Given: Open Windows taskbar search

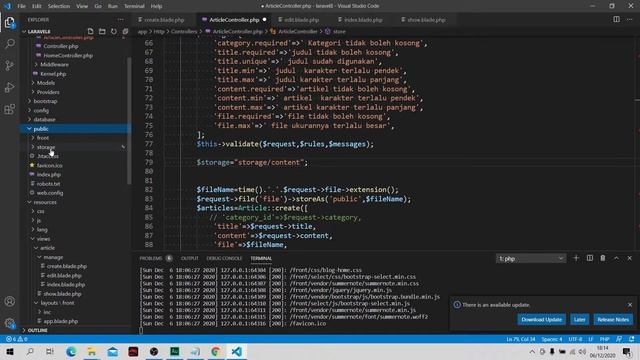Looking at the screenshot, I should pos(30,351).
